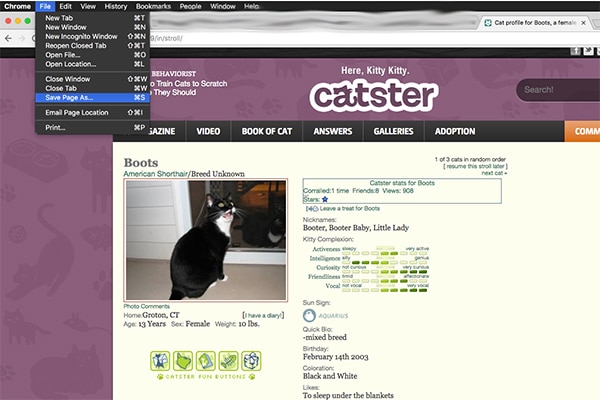The height and width of the screenshot is (400, 600).
Task: Click the browser back arrow
Action: [8, 38]
